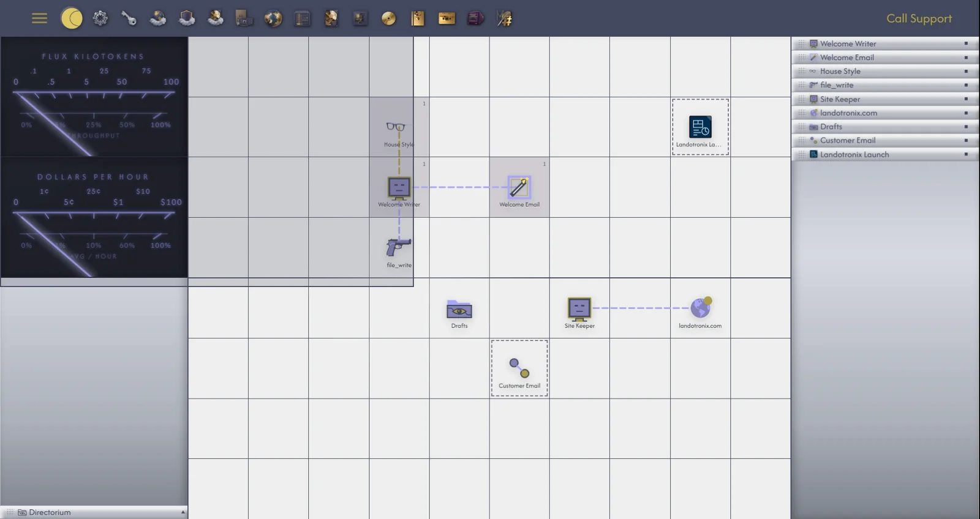Click the gold disc toolbar icon

point(388,18)
